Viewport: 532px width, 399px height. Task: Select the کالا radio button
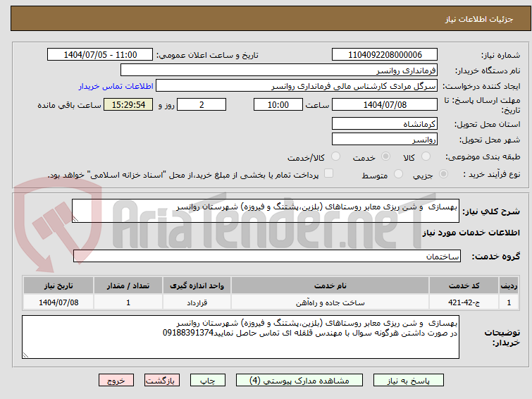tap(426, 156)
